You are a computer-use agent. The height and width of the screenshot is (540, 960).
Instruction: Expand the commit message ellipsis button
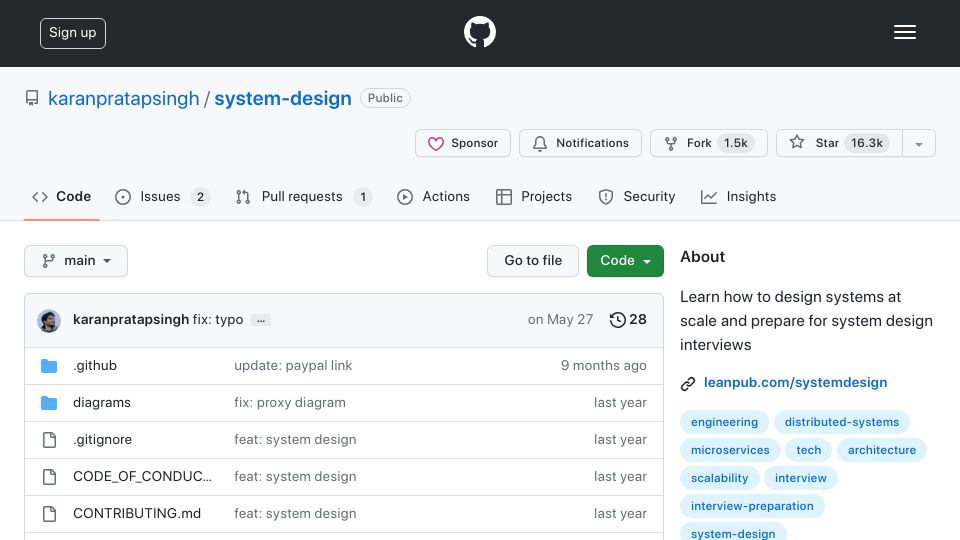click(x=261, y=320)
